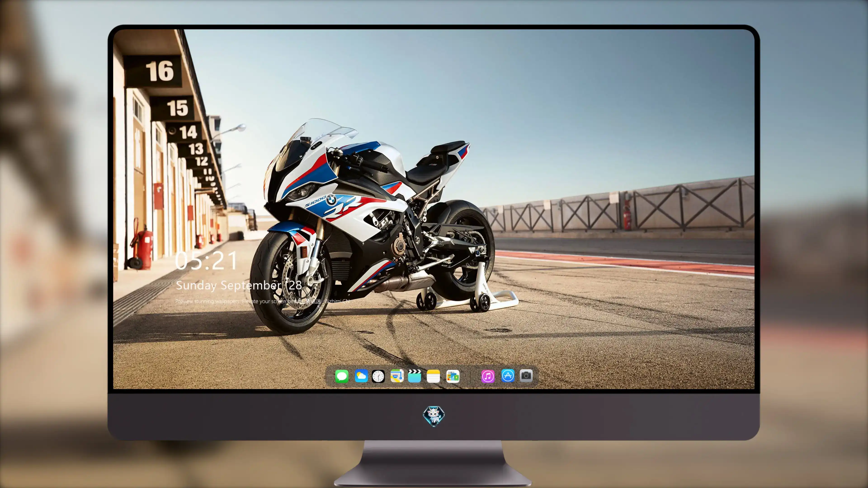868x488 pixels.
Task: Open the colorful photo collage dock icon
Action: click(453, 376)
